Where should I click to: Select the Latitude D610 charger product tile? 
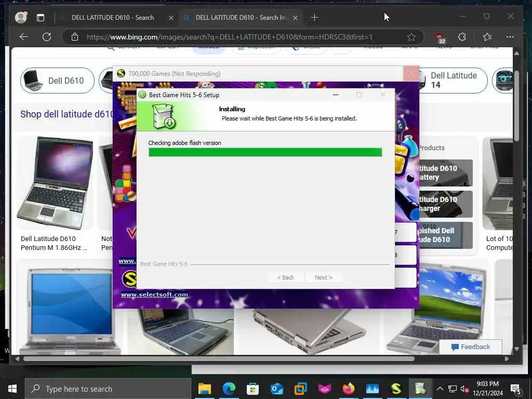pyautogui.click(x=446, y=204)
